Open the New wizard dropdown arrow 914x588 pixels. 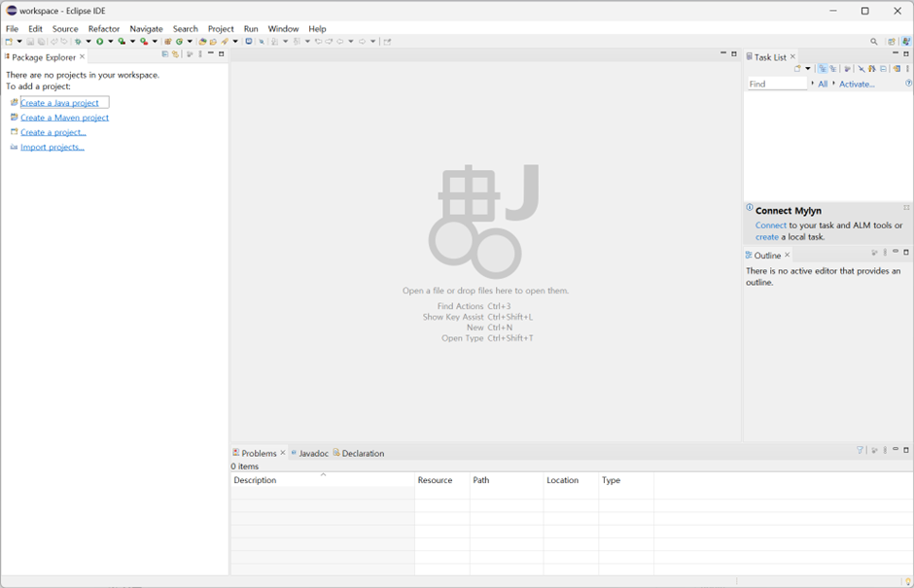coord(19,42)
